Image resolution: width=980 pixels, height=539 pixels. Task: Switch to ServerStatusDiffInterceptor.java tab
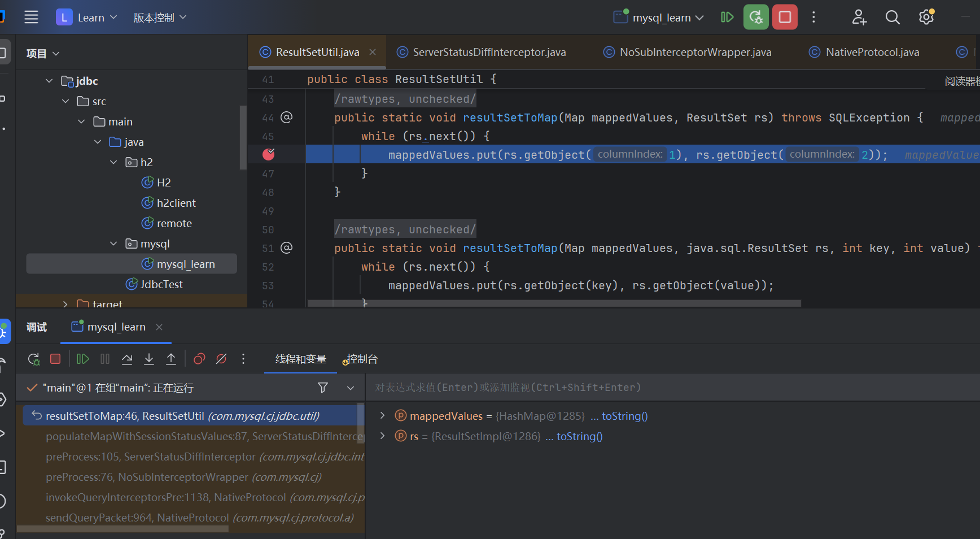489,52
